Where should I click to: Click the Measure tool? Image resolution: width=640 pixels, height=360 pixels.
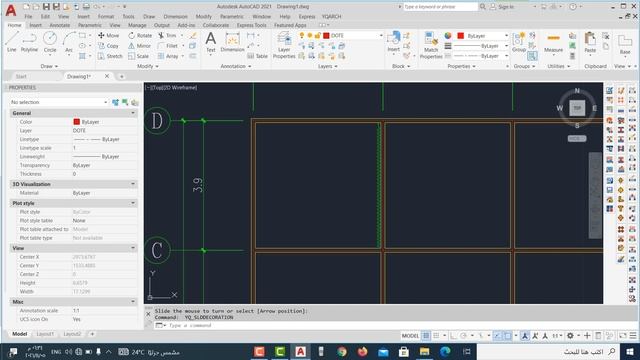tap(553, 42)
